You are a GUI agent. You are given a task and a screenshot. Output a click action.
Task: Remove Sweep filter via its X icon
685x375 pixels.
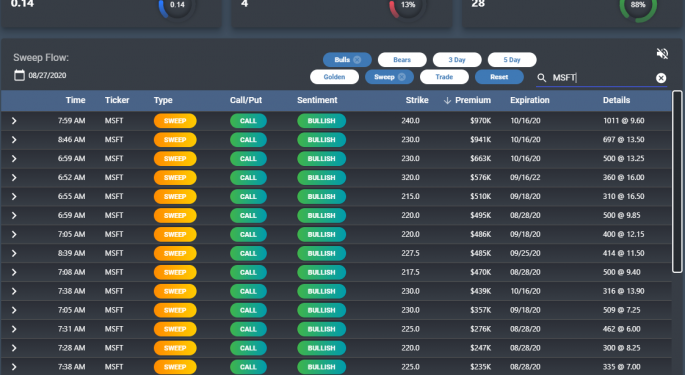click(402, 77)
